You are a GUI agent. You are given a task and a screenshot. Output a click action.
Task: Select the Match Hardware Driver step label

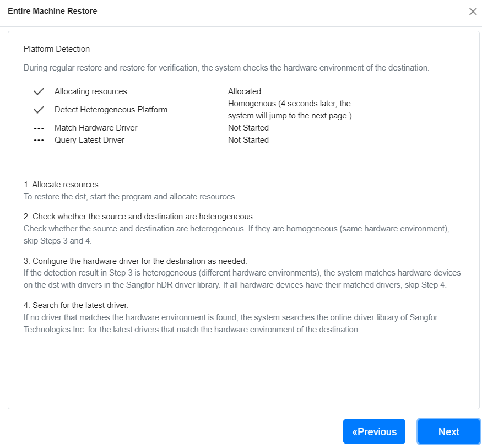point(96,128)
